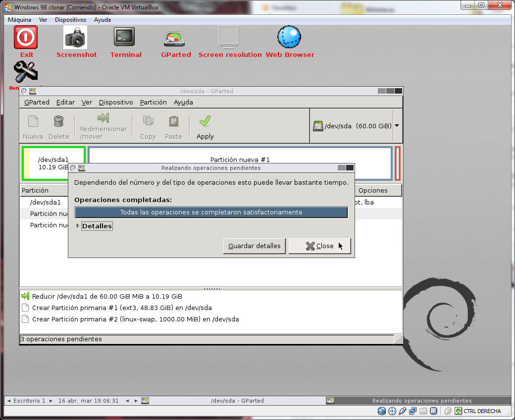This screenshot has width=515, height=420.
Task: Open VirtualBox Ayuda menu
Action: [103, 20]
